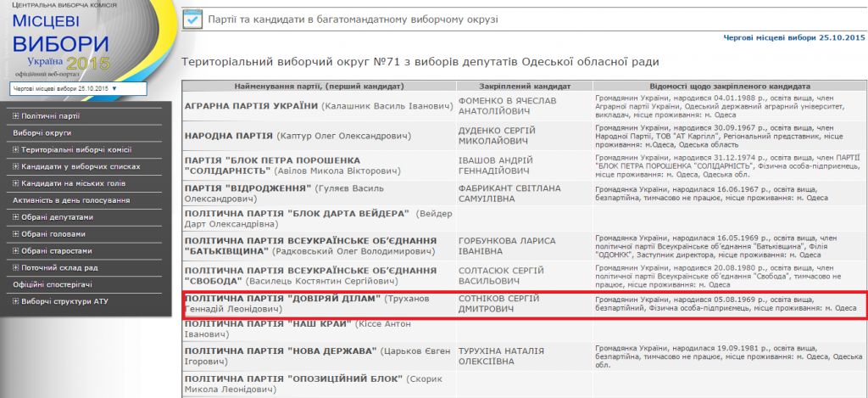This screenshot has width=868, height=398.
Task: Open Активність в день голосування menu item
Action: point(71,200)
